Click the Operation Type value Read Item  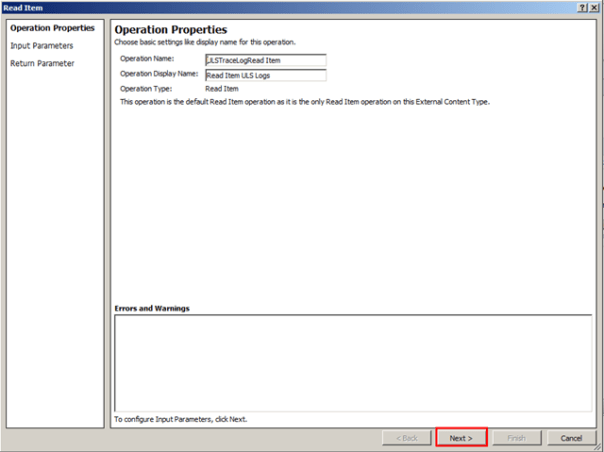coord(222,89)
